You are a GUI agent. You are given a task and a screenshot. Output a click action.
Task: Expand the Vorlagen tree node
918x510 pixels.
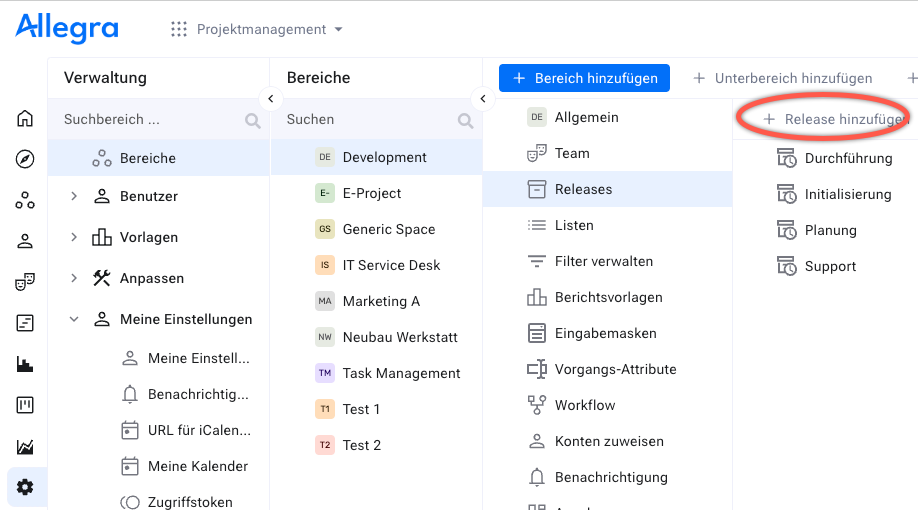(74, 238)
